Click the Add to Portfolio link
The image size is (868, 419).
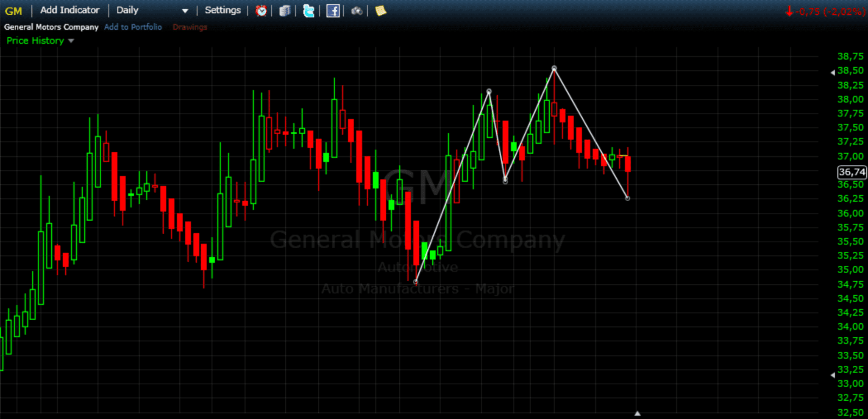[133, 27]
